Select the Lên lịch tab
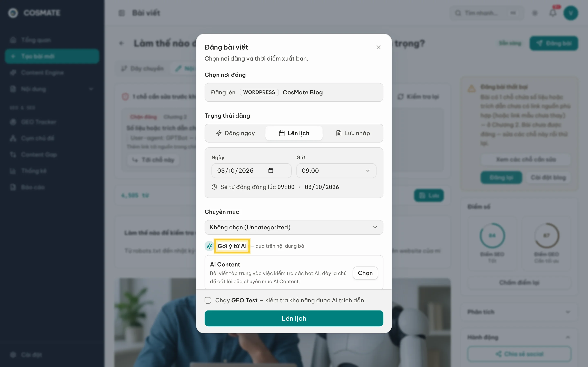 [294, 133]
